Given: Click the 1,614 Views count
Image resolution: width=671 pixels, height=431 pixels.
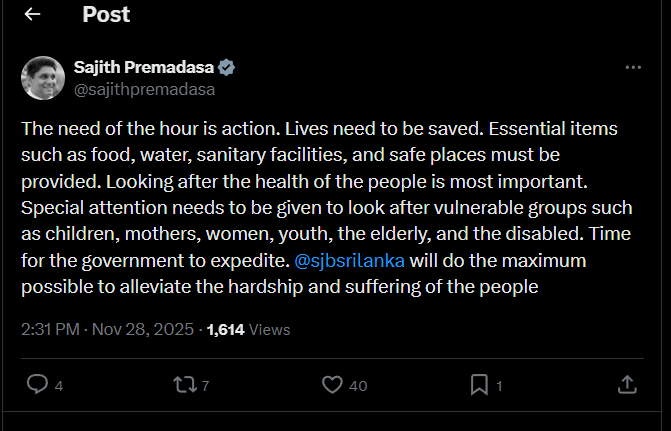Looking at the screenshot, I should pos(248,327).
